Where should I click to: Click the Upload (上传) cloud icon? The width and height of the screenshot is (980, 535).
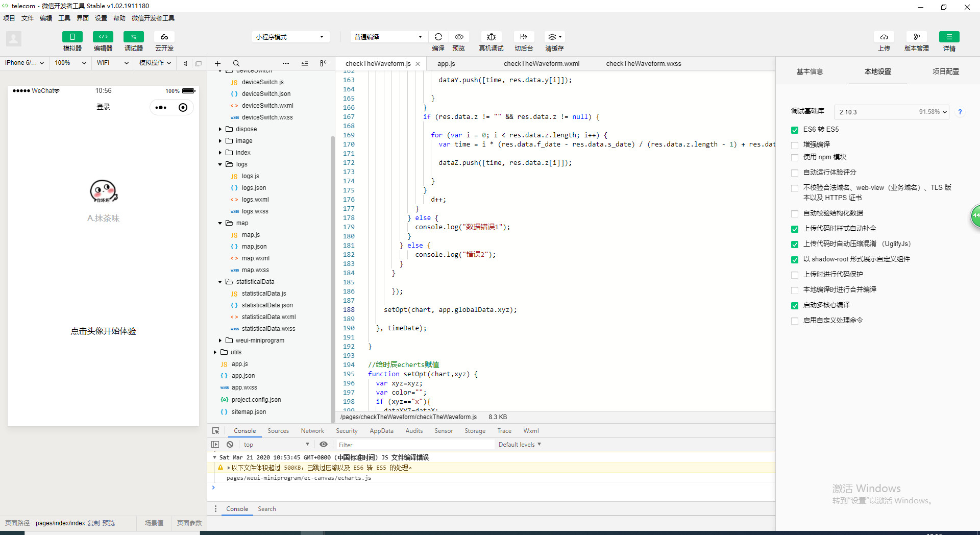tap(884, 37)
